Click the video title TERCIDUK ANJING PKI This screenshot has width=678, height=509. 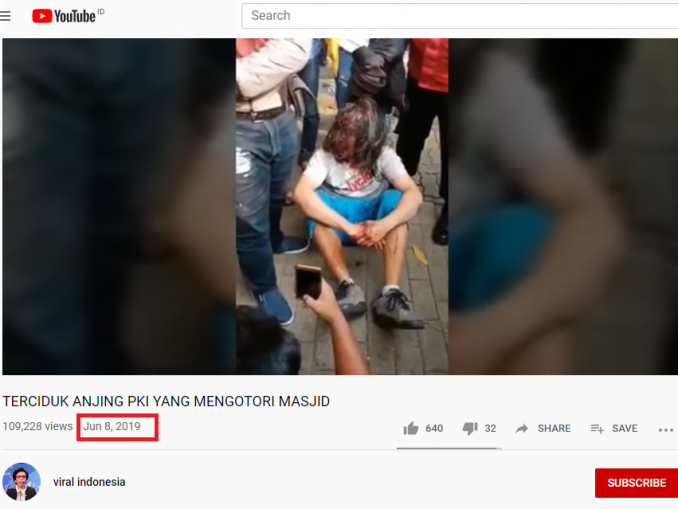pyautogui.click(x=166, y=401)
